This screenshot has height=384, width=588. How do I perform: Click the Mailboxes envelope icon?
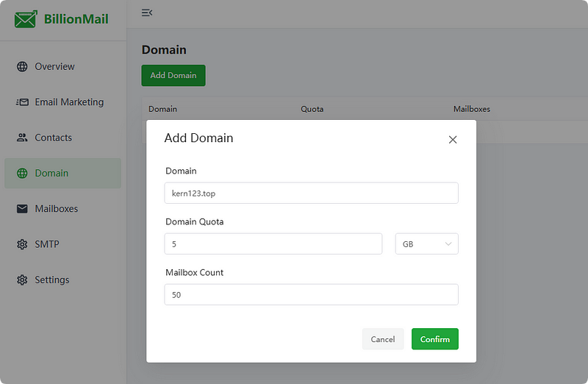click(x=22, y=209)
